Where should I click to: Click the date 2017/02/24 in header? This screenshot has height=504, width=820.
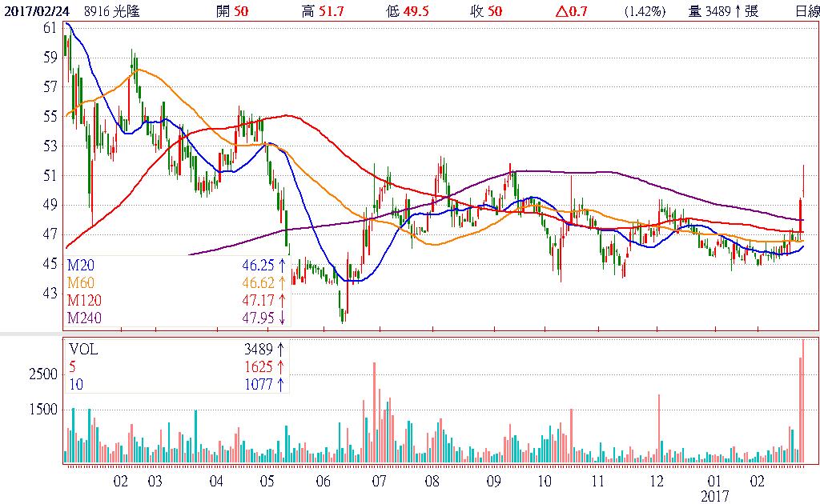click(x=37, y=11)
